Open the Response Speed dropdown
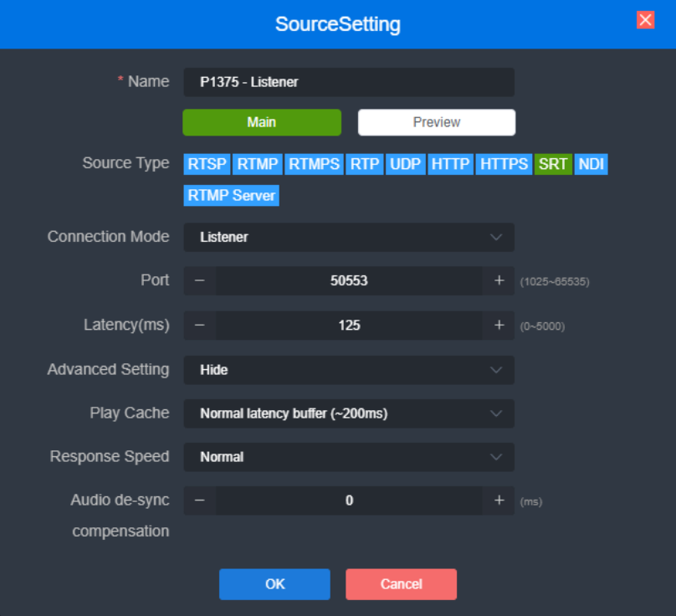The width and height of the screenshot is (676, 616). coord(349,457)
